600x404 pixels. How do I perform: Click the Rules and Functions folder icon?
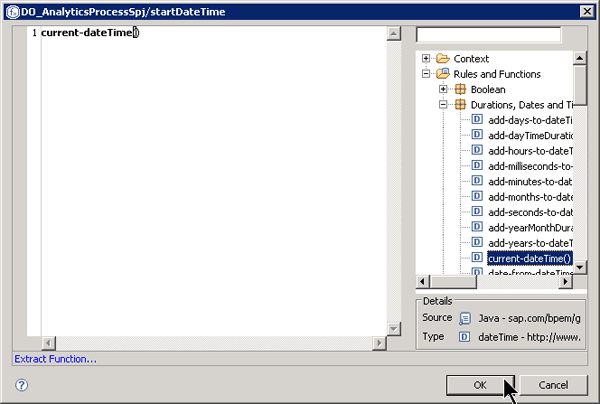pyautogui.click(x=443, y=73)
